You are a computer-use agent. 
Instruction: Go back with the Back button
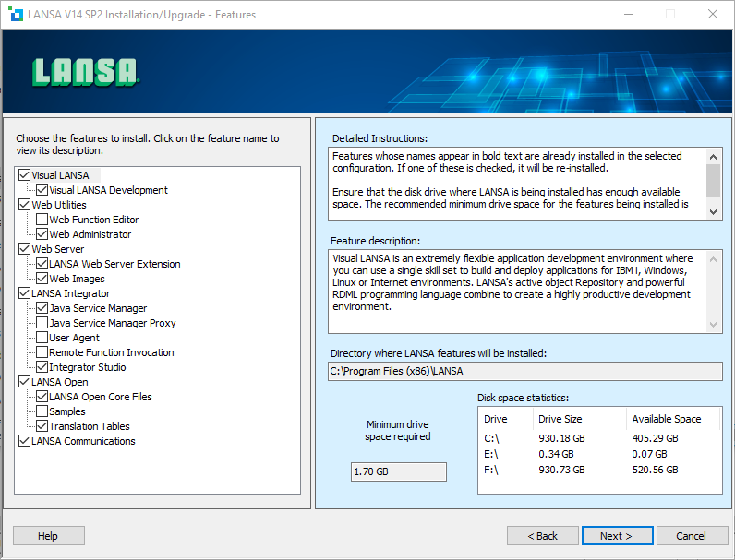coord(542,536)
